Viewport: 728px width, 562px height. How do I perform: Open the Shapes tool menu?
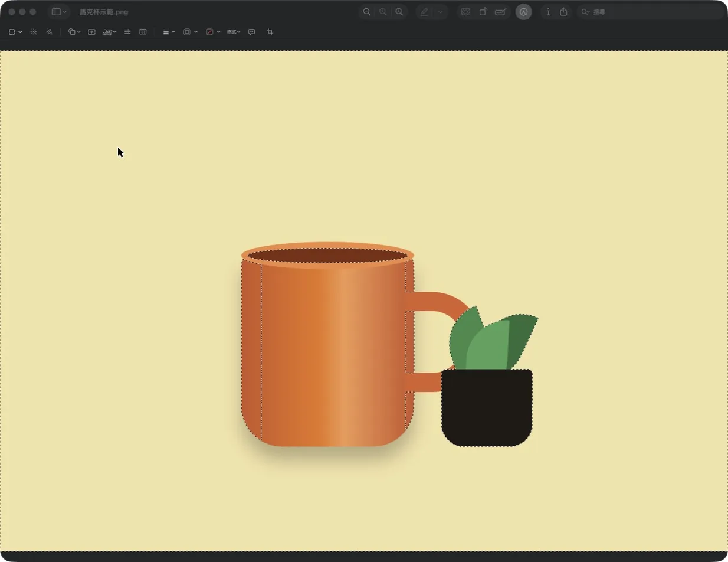74,32
